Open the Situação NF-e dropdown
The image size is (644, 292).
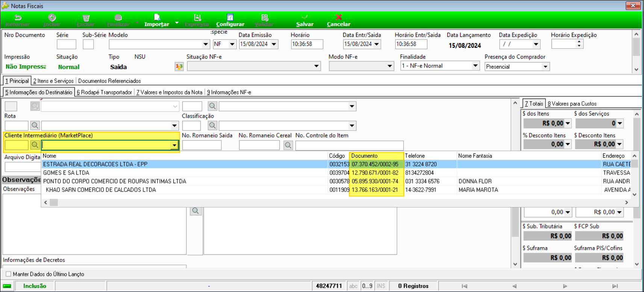point(317,66)
